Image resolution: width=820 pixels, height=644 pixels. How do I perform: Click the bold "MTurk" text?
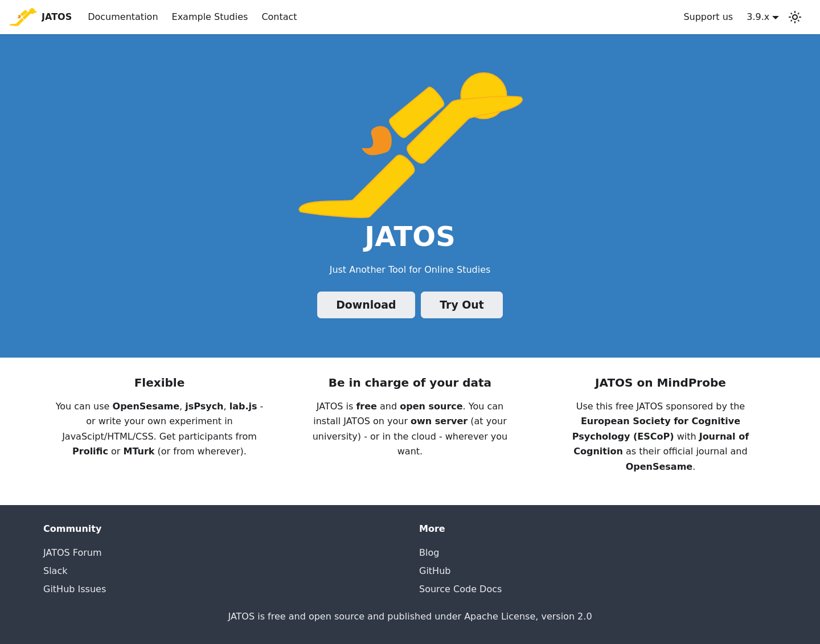(x=139, y=451)
